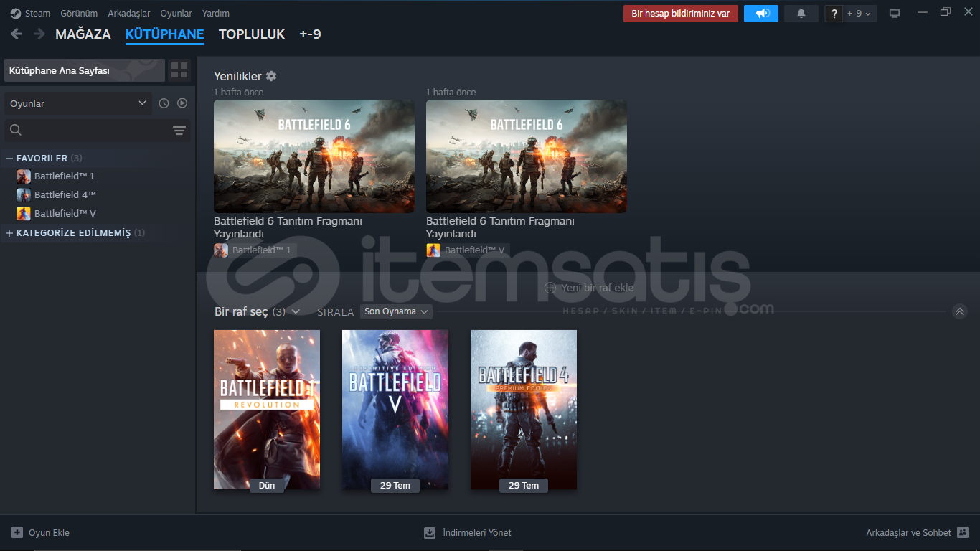
Task: Open the Görünüm menu
Action: tap(79, 13)
